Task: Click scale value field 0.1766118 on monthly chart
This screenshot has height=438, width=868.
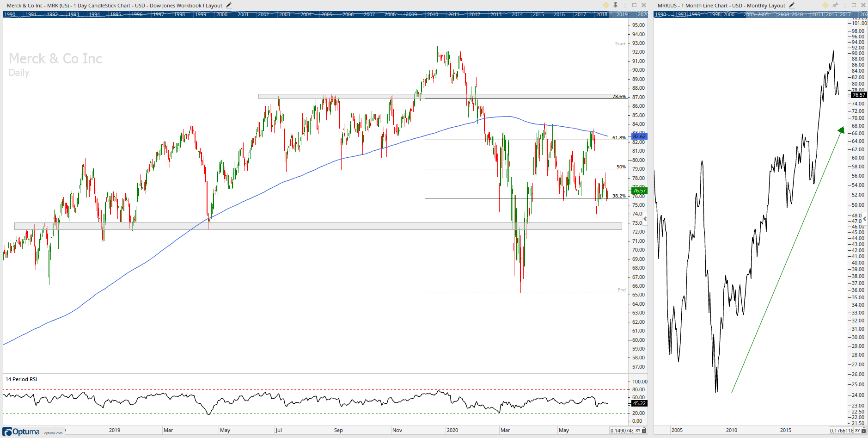Action: coord(841,430)
